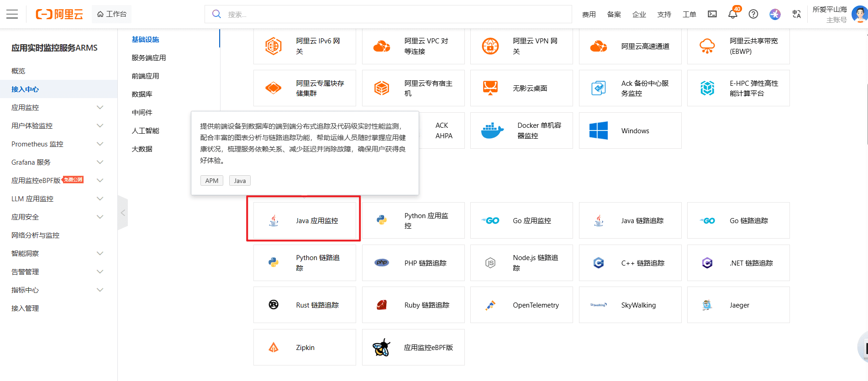Click the Alibaba Cloud logo
Screen dimensions: 868x381
[59, 14]
